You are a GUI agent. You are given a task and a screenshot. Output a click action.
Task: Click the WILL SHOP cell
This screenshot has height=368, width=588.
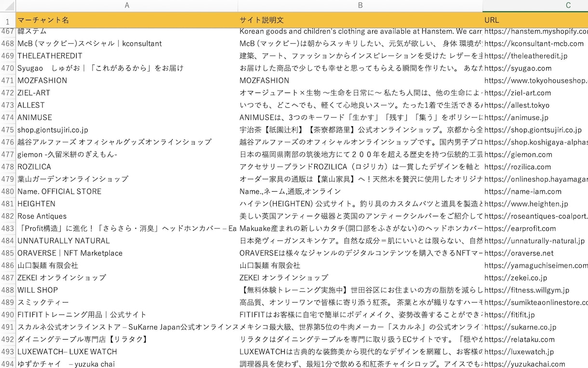127,290
